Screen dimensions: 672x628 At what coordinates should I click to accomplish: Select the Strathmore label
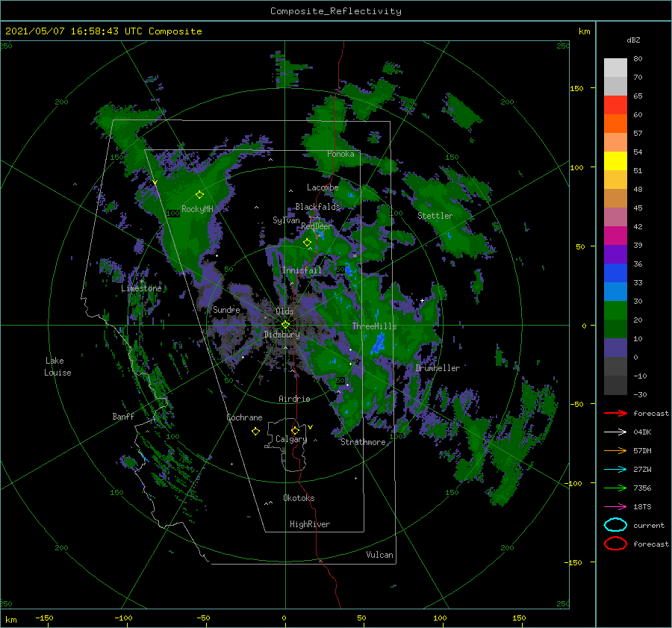[x=363, y=442]
